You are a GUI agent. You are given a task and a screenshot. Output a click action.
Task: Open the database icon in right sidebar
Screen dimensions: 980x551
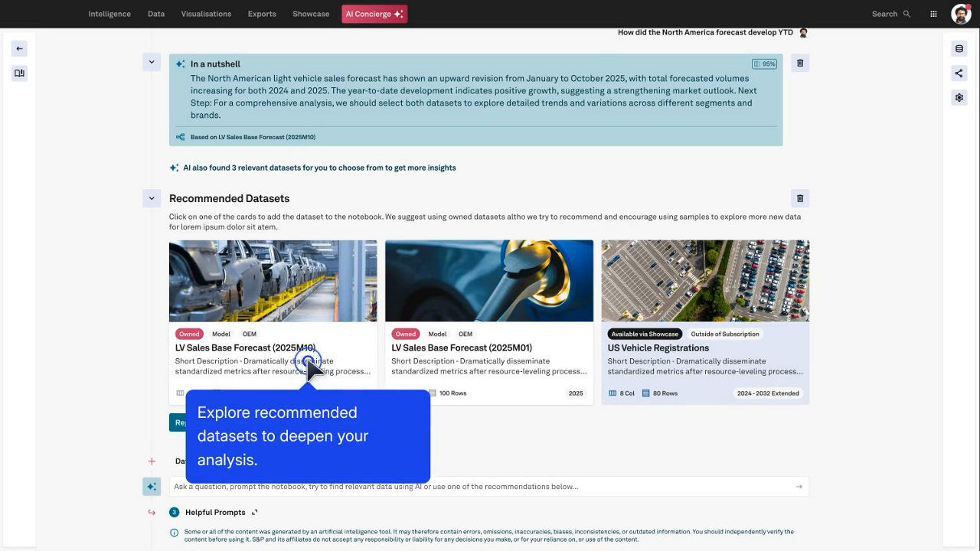[x=959, y=49]
